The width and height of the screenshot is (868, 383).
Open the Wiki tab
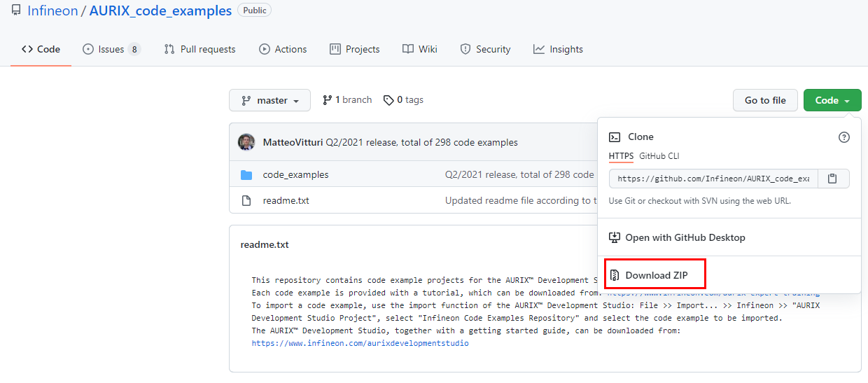[x=420, y=49]
